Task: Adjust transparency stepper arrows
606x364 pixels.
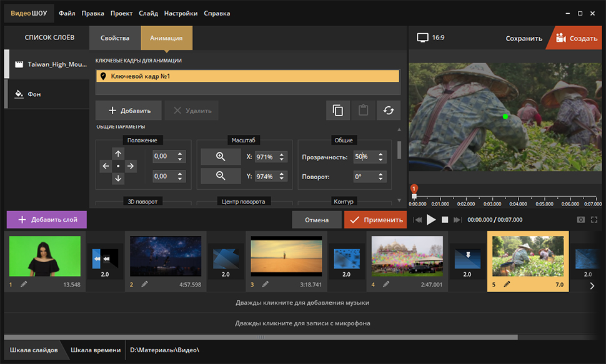Action: 380,157
